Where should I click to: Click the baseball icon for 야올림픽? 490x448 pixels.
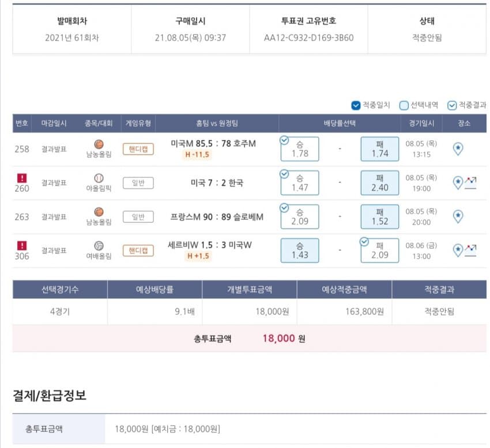pos(99,177)
